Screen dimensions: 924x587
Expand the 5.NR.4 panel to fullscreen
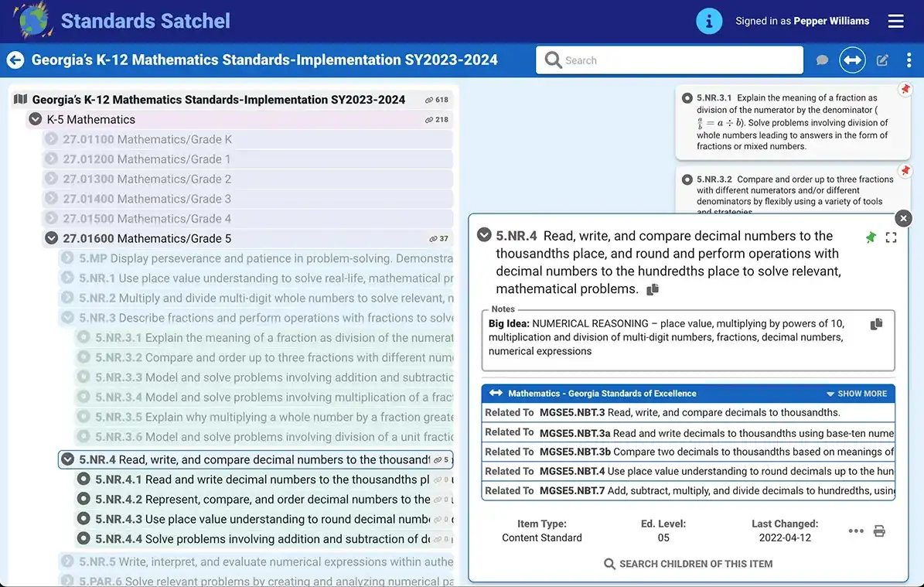(x=891, y=237)
